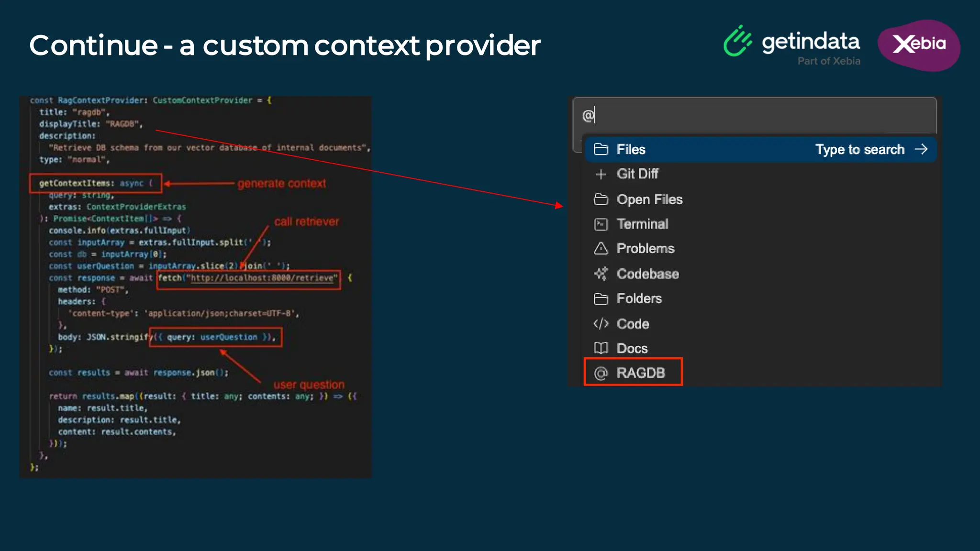Image resolution: width=980 pixels, height=551 pixels.
Task: Choose the Codebase context provider entry
Action: [647, 274]
